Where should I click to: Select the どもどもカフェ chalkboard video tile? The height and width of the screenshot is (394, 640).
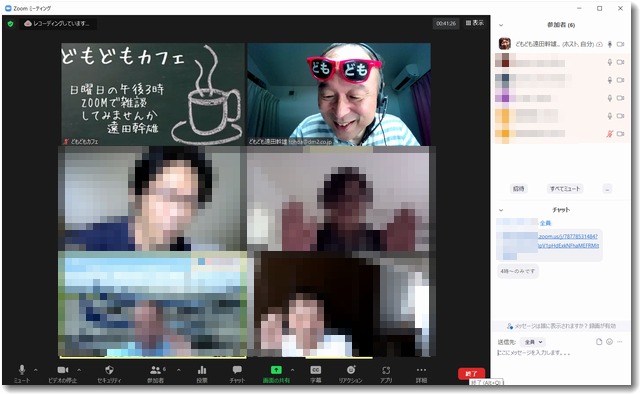[x=153, y=94]
